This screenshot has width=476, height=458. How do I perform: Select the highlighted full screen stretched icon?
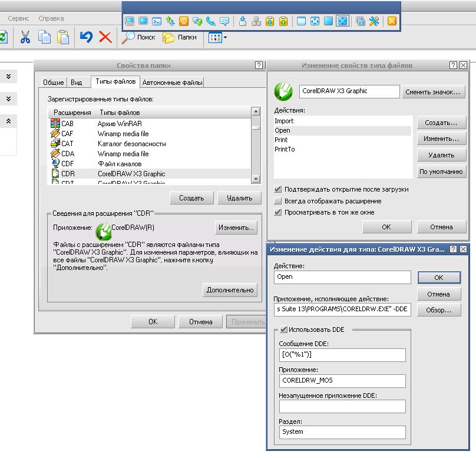click(x=342, y=21)
